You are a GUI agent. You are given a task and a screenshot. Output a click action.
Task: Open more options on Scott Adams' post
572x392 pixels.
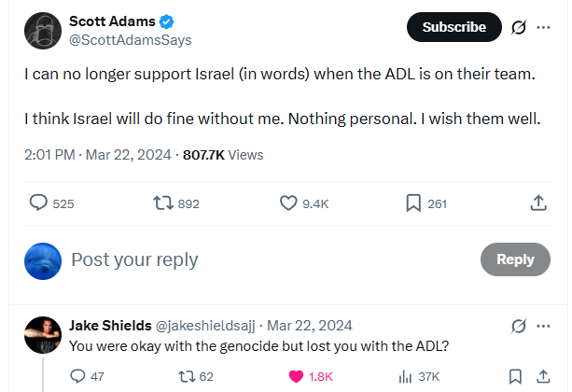(x=544, y=28)
